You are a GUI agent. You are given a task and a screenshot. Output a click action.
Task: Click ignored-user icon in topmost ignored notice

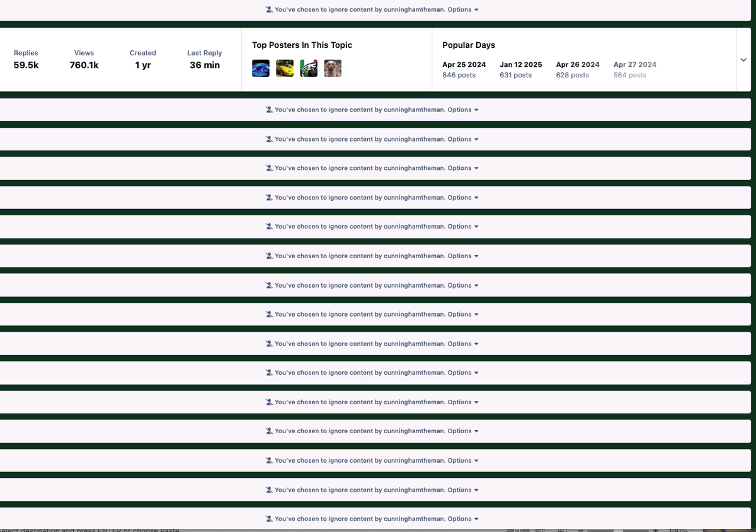pyautogui.click(x=269, y=9)
